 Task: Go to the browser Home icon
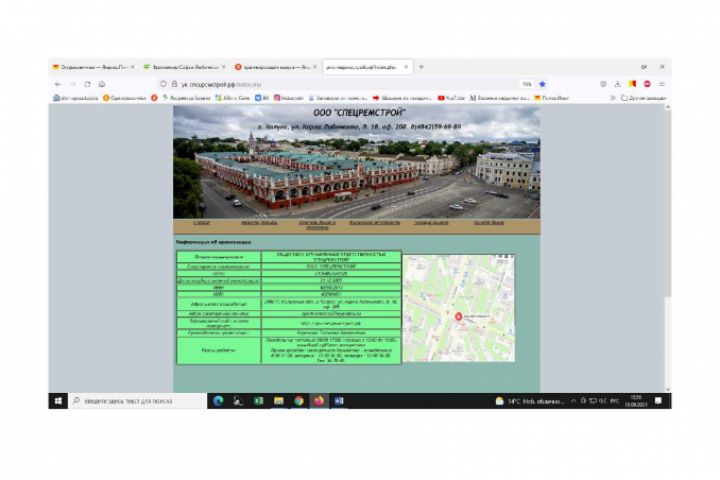click(102, 84)
